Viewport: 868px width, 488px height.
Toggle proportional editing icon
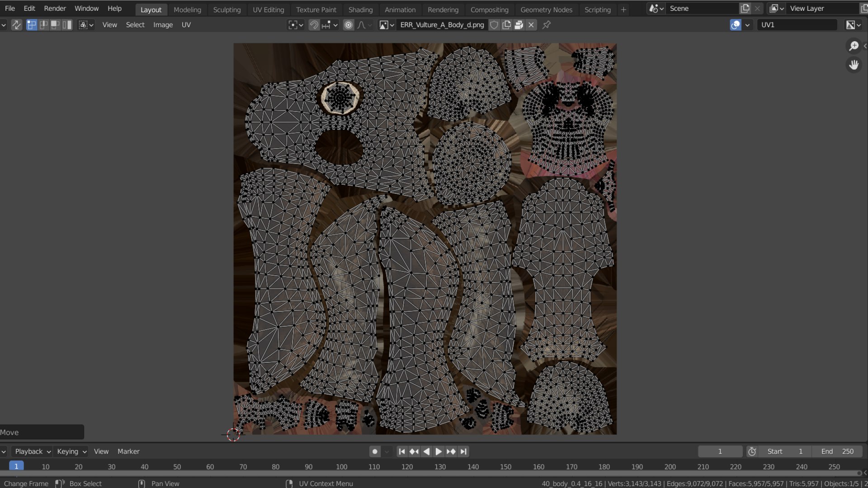coord(348,25)
